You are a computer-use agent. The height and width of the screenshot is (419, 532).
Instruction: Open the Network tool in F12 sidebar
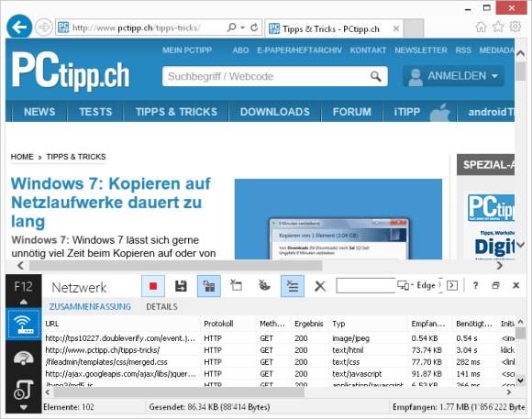pyautogui.click(x=24, y=324)
